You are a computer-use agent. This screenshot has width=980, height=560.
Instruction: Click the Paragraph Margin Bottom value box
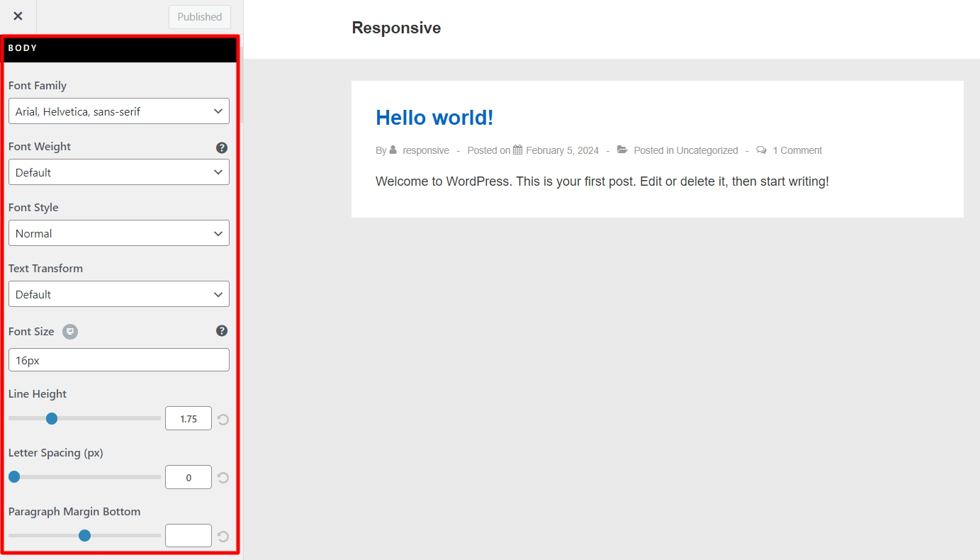pos(188,536)
